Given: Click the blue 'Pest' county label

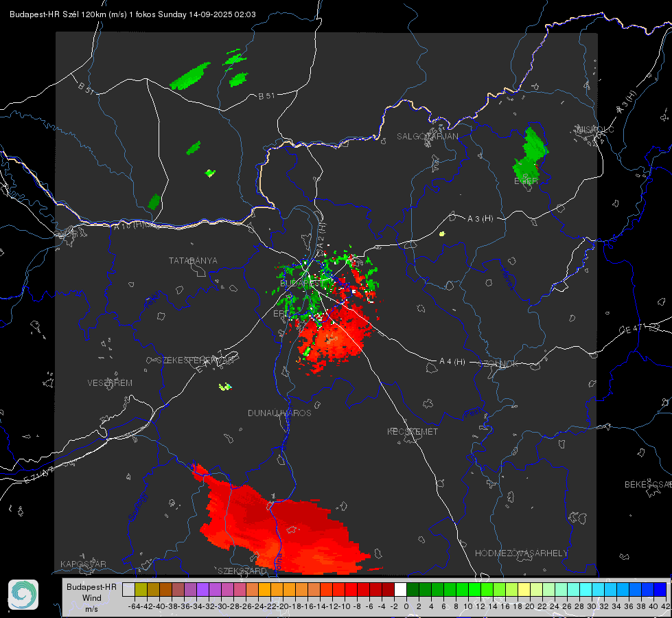Looking at the screenshot, I should coord(473,413).
